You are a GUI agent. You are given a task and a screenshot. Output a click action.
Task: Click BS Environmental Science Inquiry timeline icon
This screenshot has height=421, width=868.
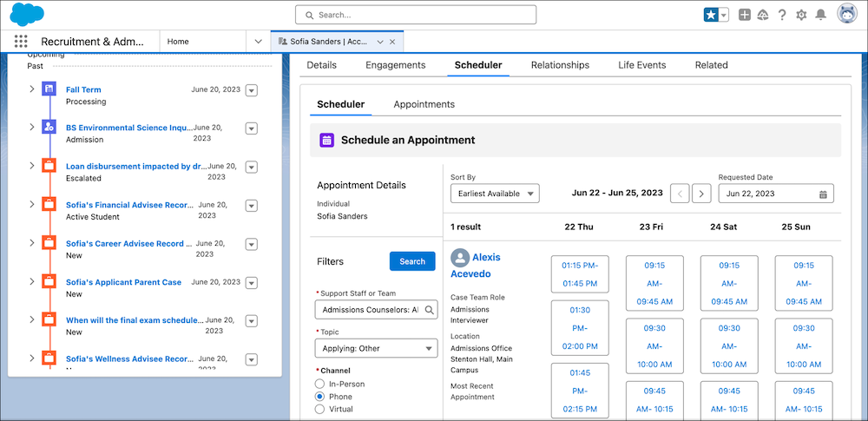point(49,128)
